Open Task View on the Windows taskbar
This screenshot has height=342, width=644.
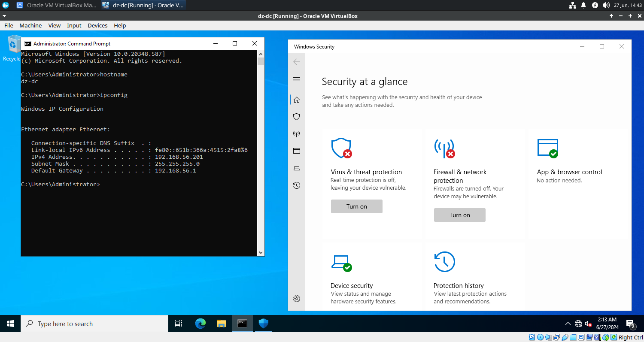click(179, 324)
